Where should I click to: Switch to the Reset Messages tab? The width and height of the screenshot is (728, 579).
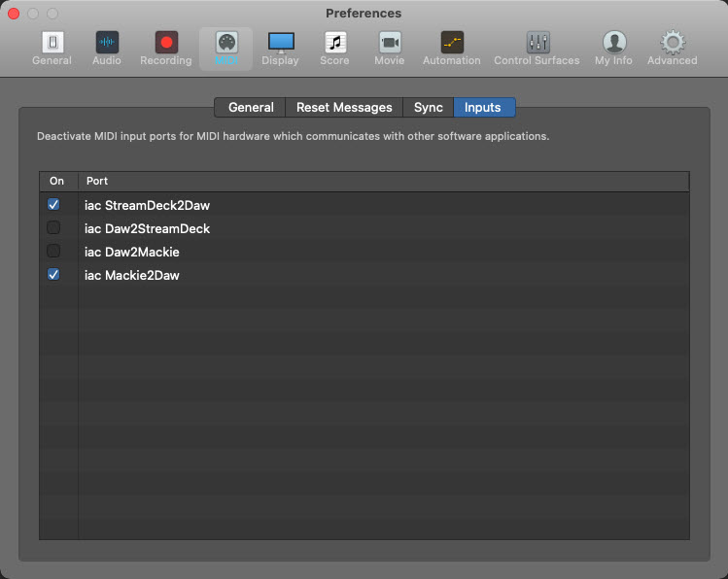click(344, 108)
